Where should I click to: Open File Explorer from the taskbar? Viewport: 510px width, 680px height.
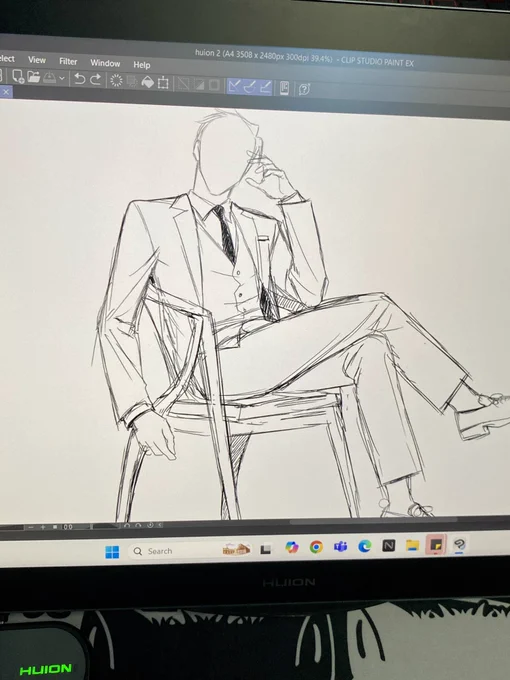[412, 545]
